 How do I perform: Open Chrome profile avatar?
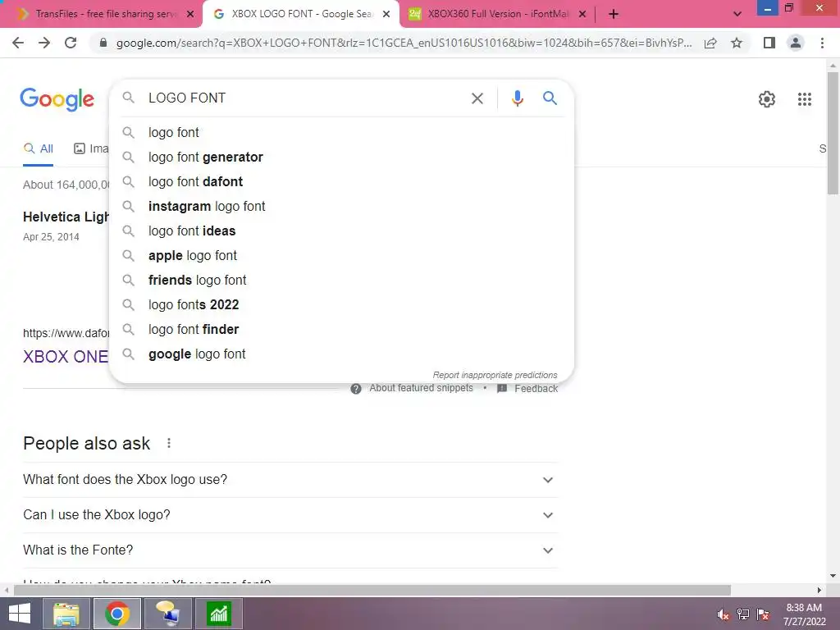click(x=796, y=43)
